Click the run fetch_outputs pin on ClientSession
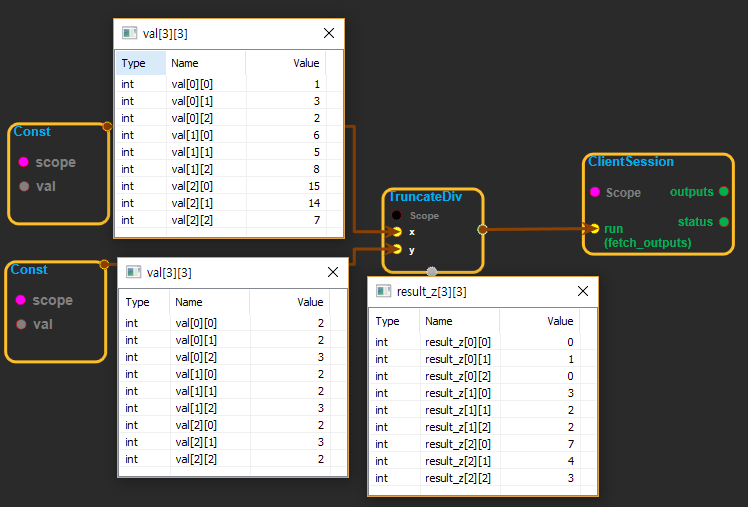The image size is (748, 507). (x=594, y=229)
